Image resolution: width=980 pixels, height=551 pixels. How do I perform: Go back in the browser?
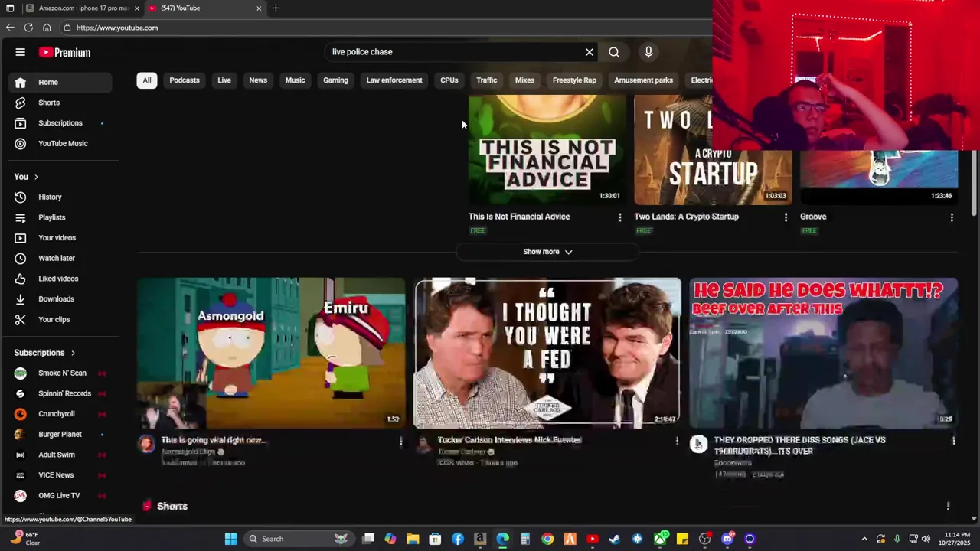10,28
